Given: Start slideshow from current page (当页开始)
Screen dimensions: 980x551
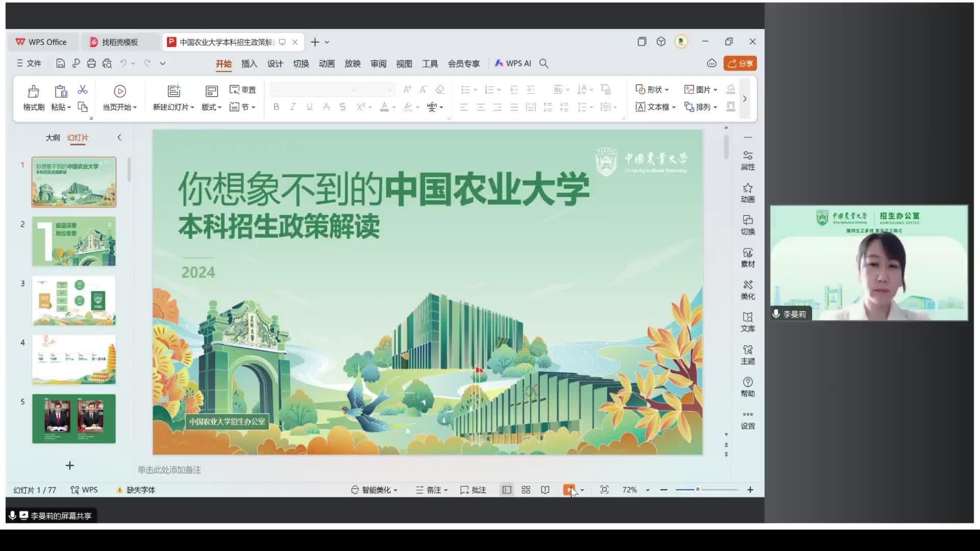Looking at the screenshot, I should [x=119, y=97].
